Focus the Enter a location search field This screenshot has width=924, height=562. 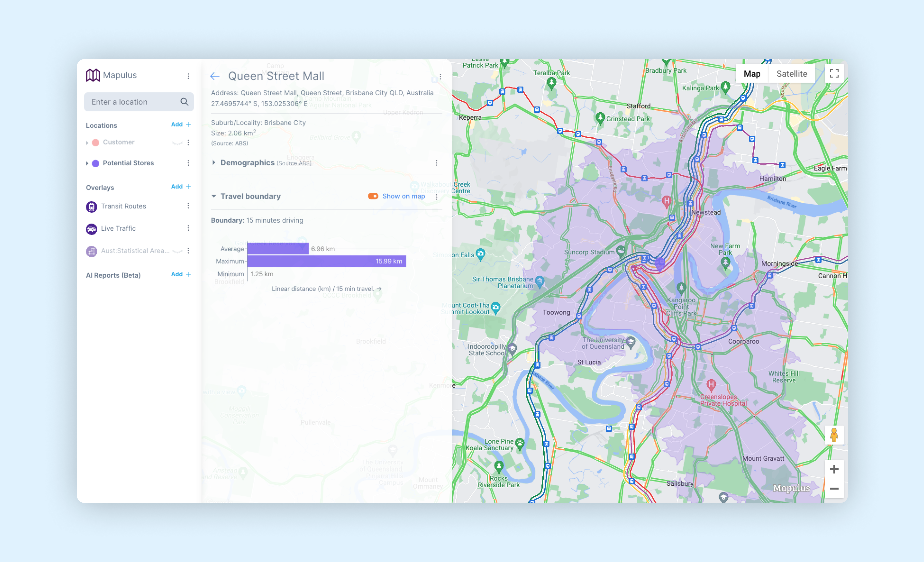click(139, 102)
